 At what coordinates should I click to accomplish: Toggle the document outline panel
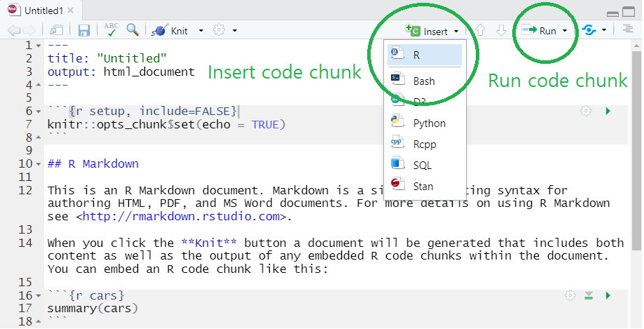(x=628, y=30)
